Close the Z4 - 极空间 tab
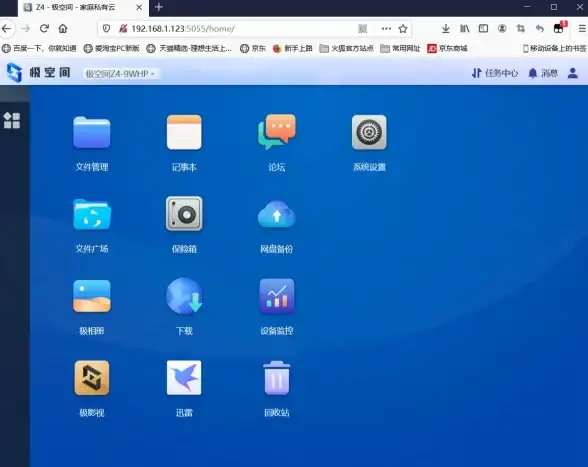 tap(139, 8)
